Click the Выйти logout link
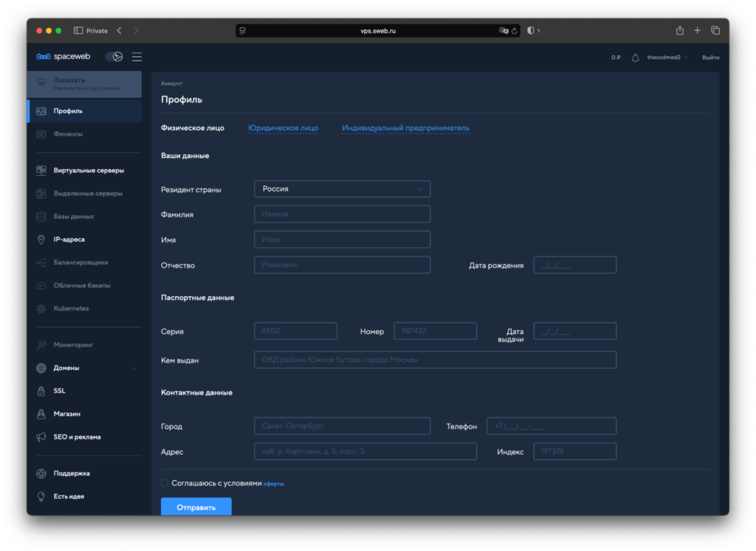 [x=710, y=58]
